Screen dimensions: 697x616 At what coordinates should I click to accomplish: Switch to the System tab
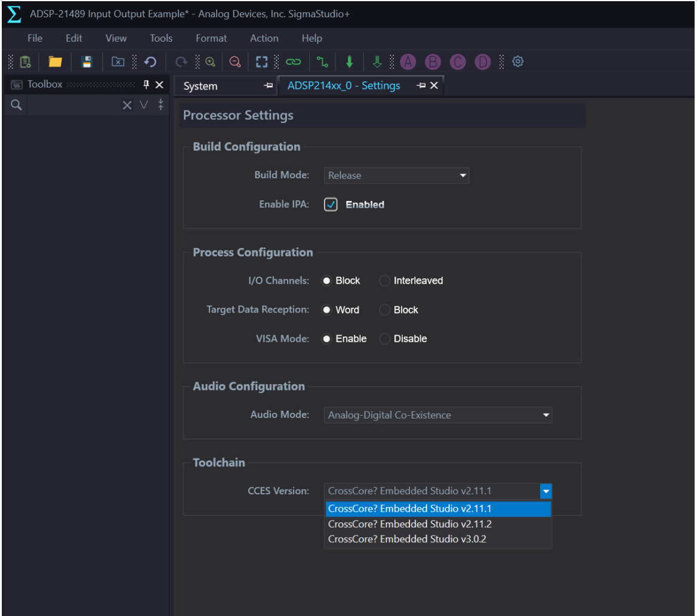tap(201, 86)
